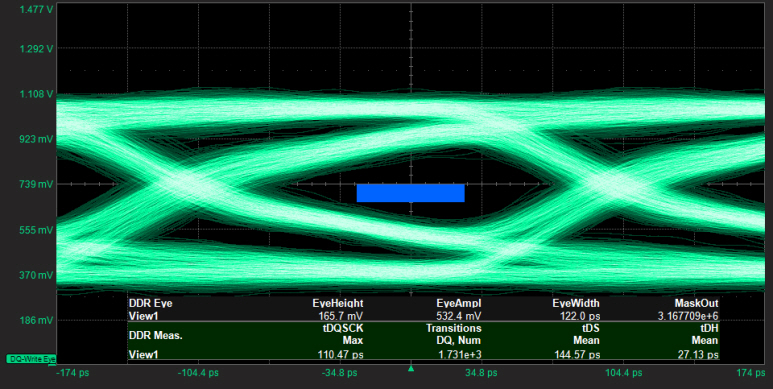Click the 739 mV vertical axis label
Screen dimensions: 773x389
(x=36, y=184)
